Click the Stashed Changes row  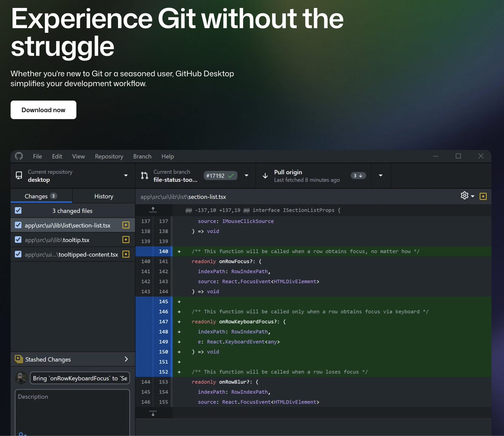(x=73, y=359)
